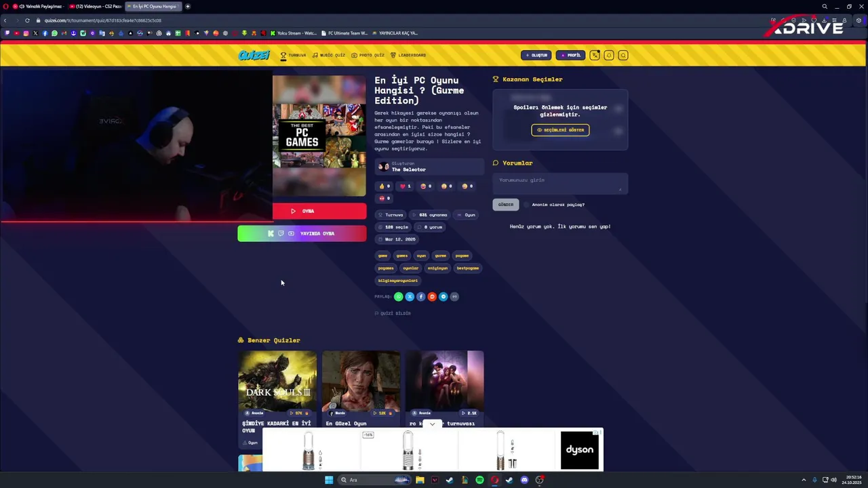Open Instagram bookmark icon
The width and height of the screenshot is (868, 488).
[26, 33]
